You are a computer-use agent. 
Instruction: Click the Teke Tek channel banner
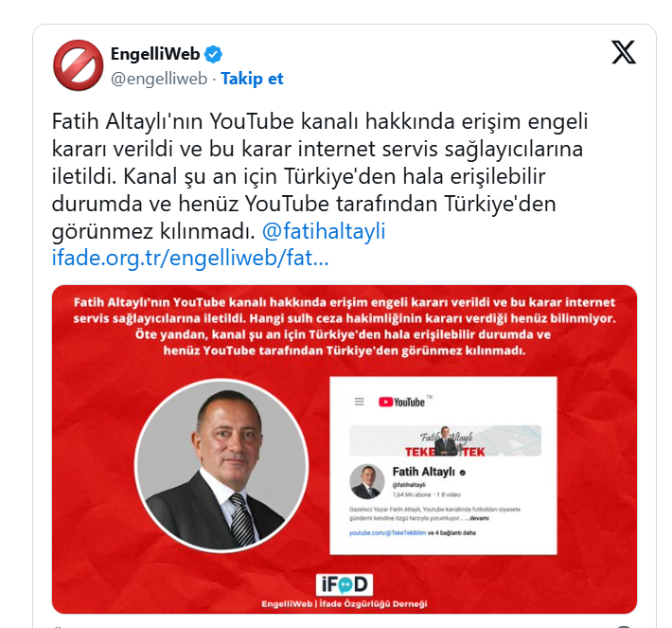[445, 441]
